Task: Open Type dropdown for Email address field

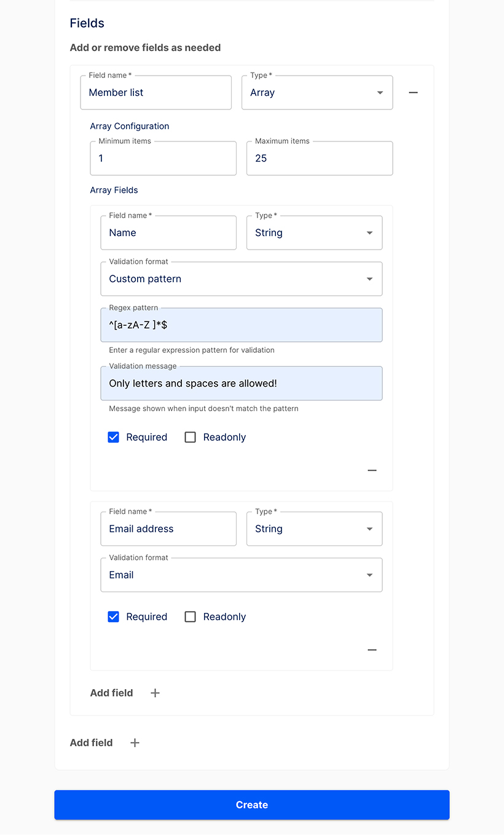Action: tap(314, 529)
